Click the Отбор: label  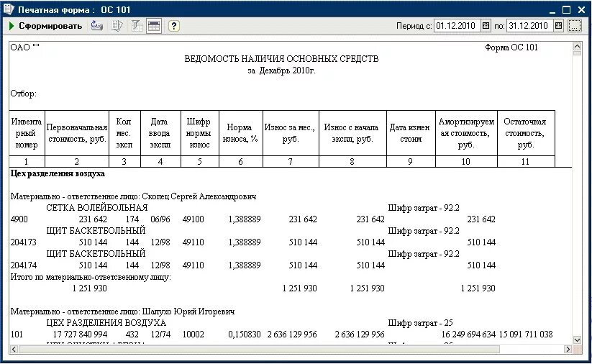pyautogui.click(x=24, y=94)
